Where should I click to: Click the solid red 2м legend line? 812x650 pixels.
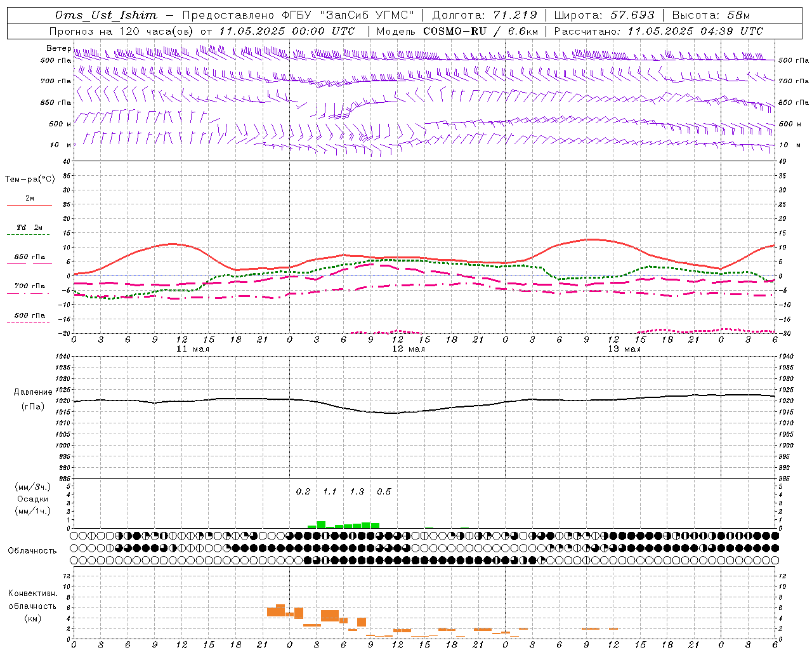pyautogui.click(x=29, y=205)
